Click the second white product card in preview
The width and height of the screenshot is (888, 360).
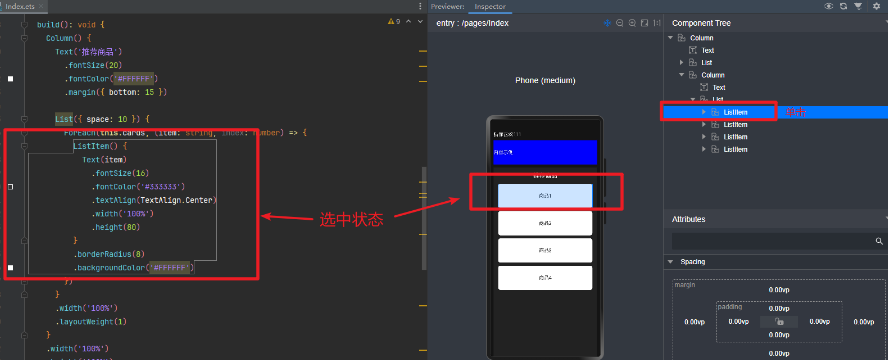545,223
